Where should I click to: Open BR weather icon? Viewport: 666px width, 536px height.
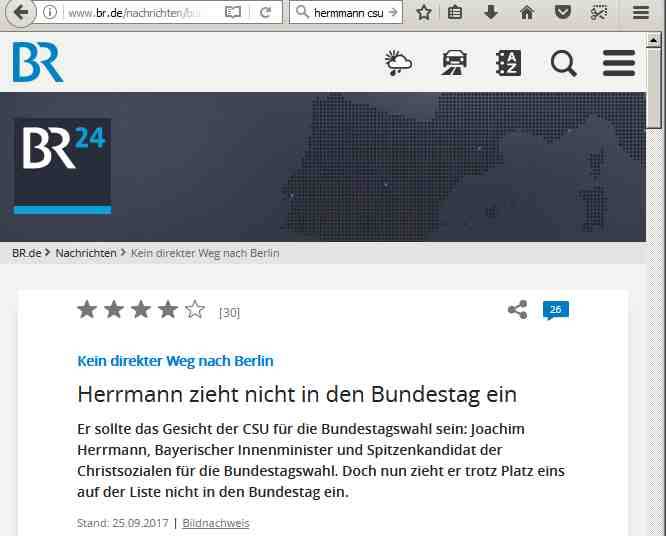[x=398, y=63]
